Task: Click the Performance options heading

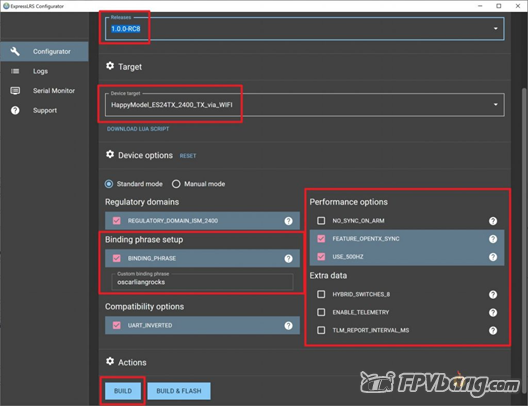Action: point(349,202)
